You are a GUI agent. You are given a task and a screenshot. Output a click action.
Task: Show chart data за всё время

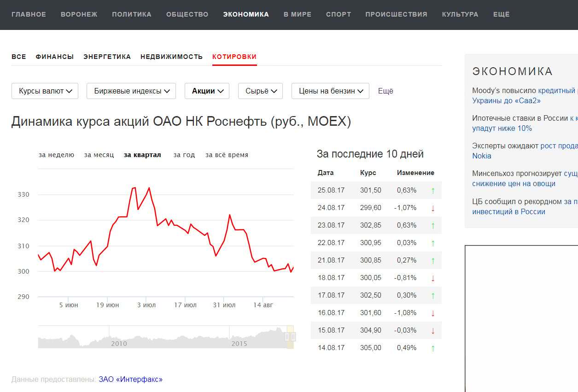[227, 155]
